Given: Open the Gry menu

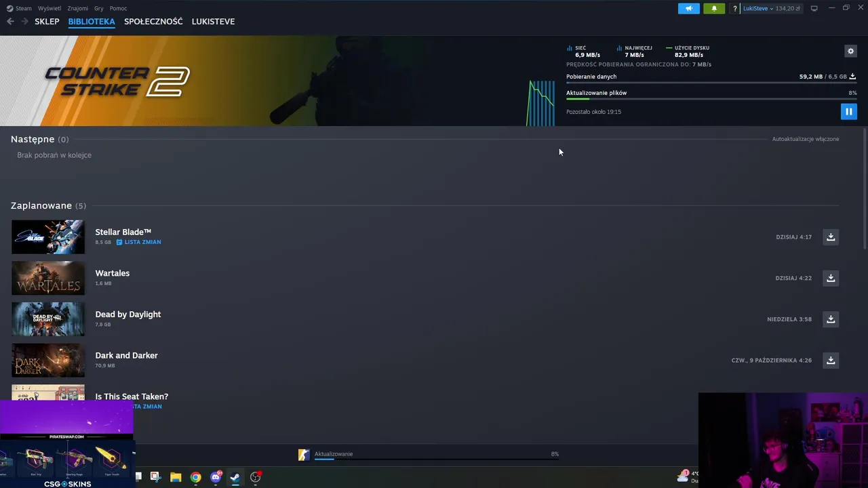Looking at the screenshot, I should pos(99,8).
